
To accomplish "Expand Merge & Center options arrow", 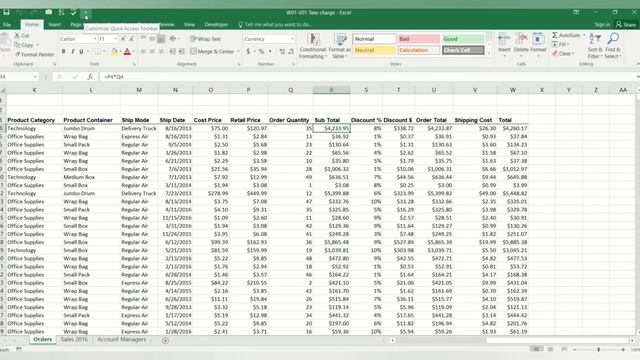I will coord(238,51).
